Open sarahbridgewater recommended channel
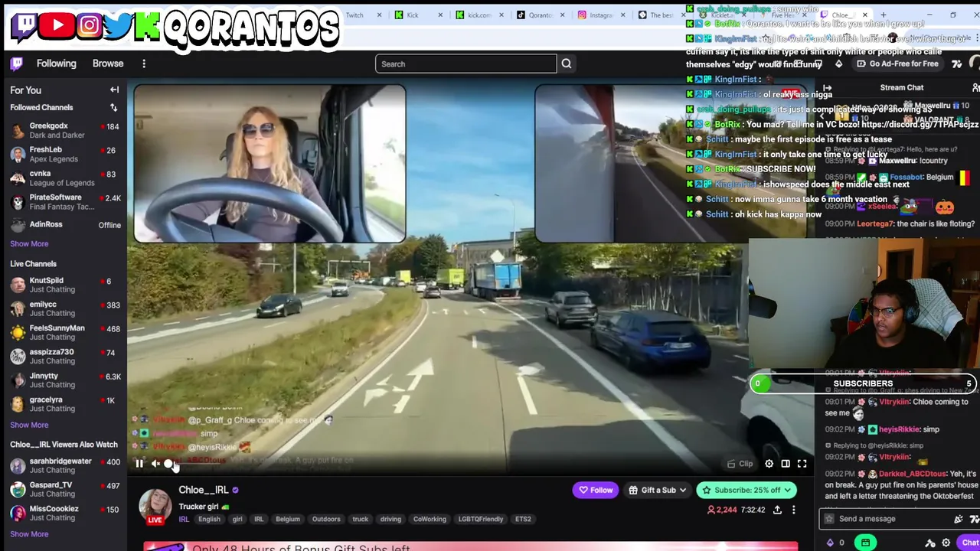 coord(65,465)
